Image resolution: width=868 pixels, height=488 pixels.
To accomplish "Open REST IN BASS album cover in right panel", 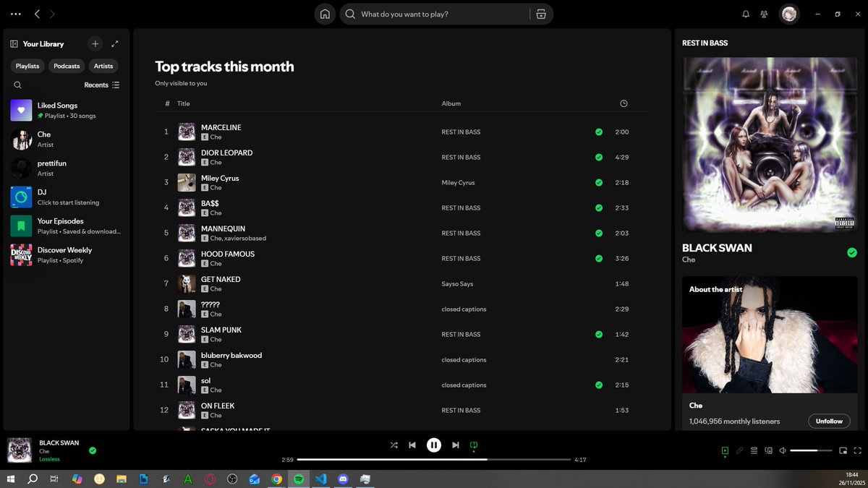I will pyautogui.click(x=770, y=145).
